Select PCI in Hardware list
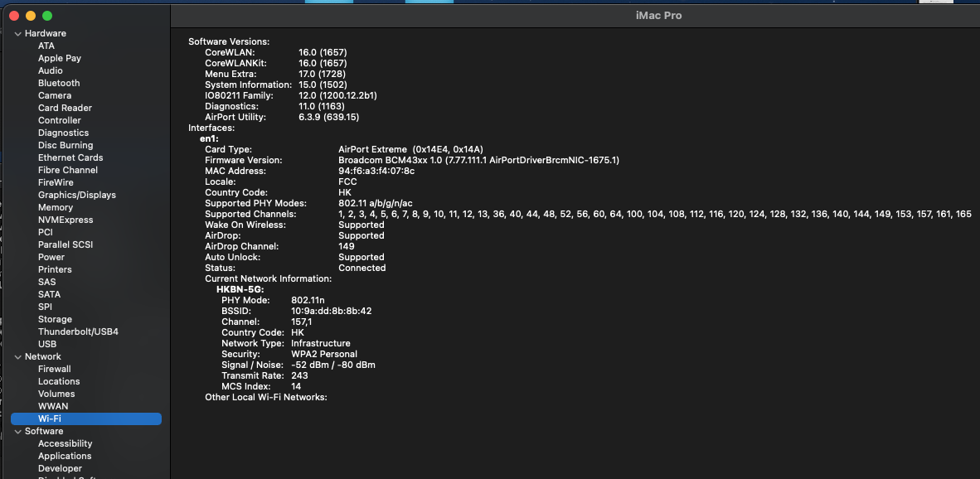980x479 pixels. [x=45, y=232]
